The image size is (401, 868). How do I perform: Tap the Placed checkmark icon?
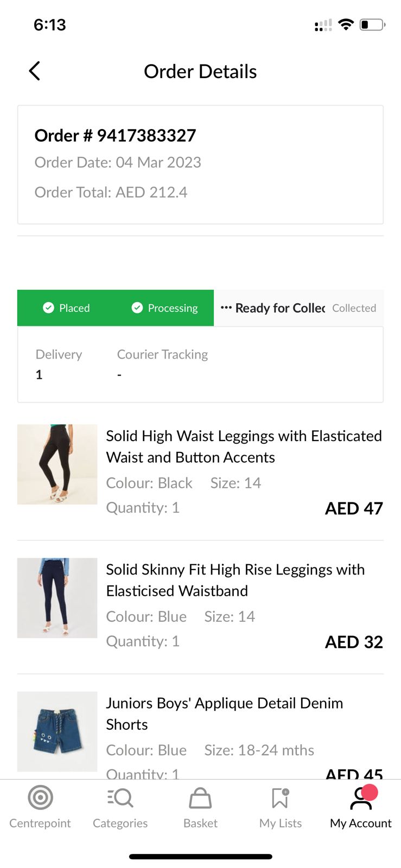(48, 308)
